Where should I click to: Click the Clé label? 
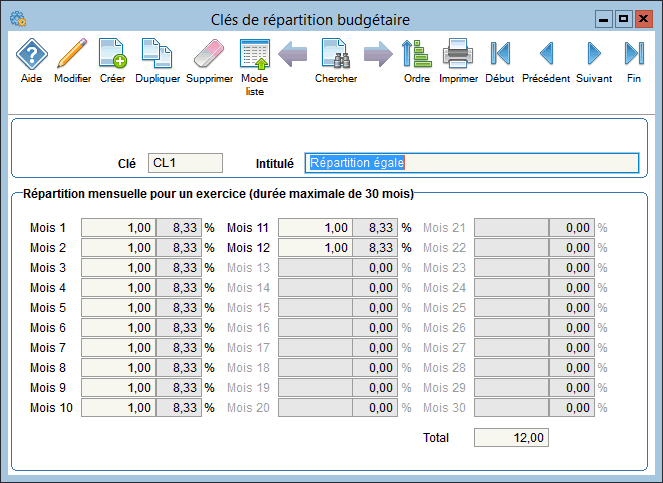[126, 163]
